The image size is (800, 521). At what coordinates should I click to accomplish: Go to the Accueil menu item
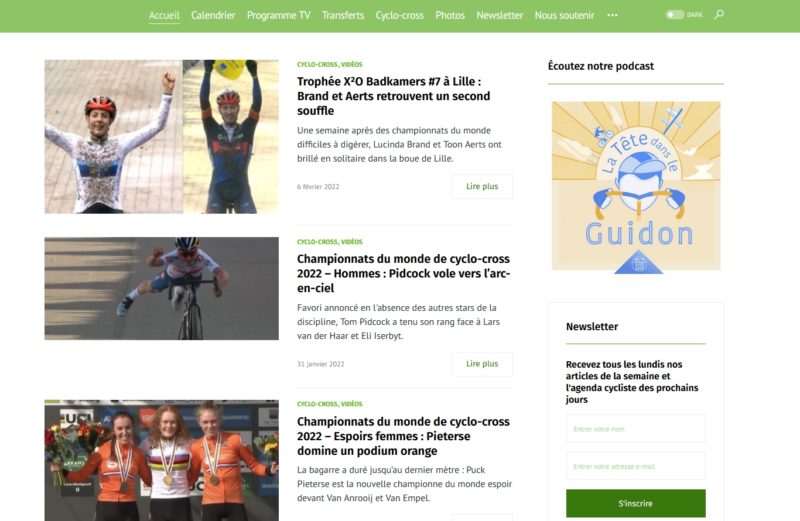[164, 15]
